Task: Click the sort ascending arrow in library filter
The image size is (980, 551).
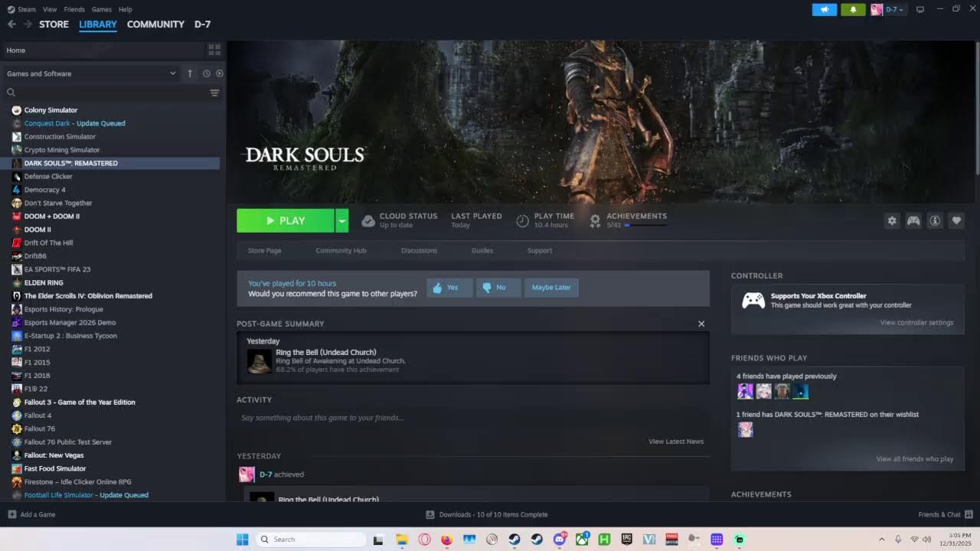Action: coord(190,73)
